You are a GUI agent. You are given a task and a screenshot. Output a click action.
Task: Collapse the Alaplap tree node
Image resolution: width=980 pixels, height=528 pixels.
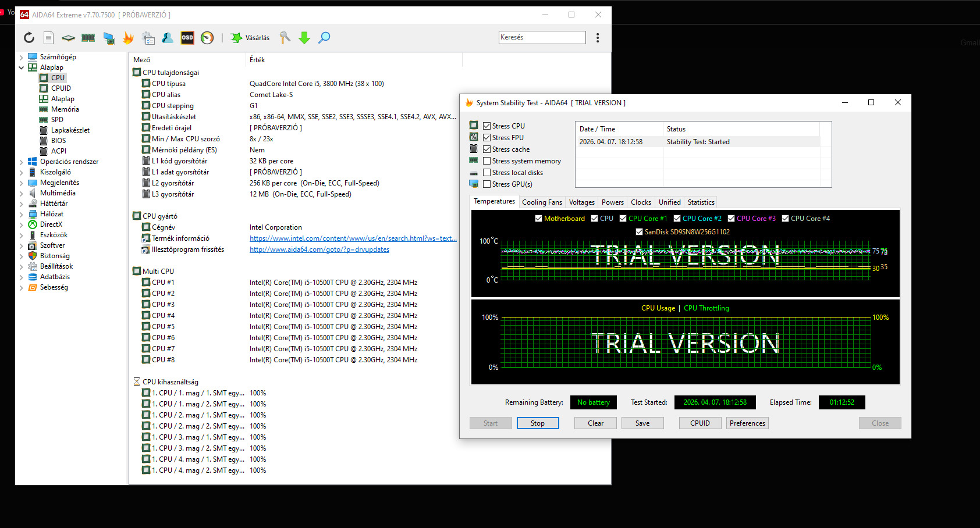click(22, 67)
